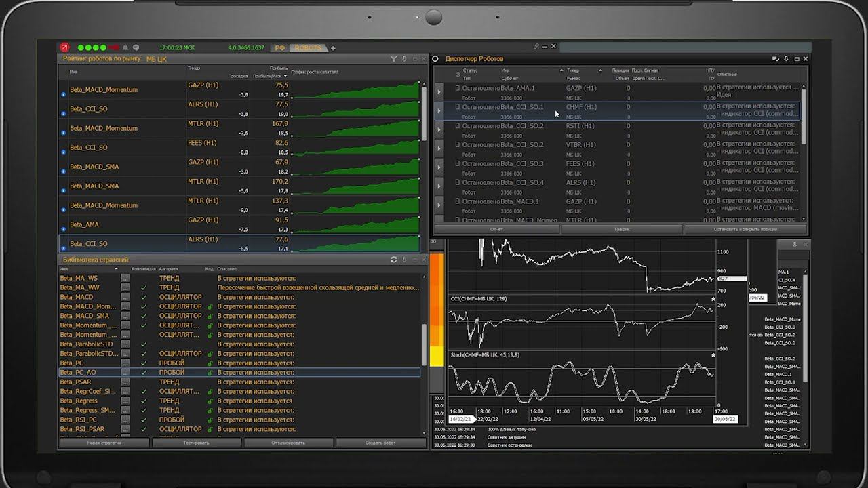The width and height of the screenshot is (868, 488).
Task: Sort dispatcher by the Имя column header
Action: 505,70
